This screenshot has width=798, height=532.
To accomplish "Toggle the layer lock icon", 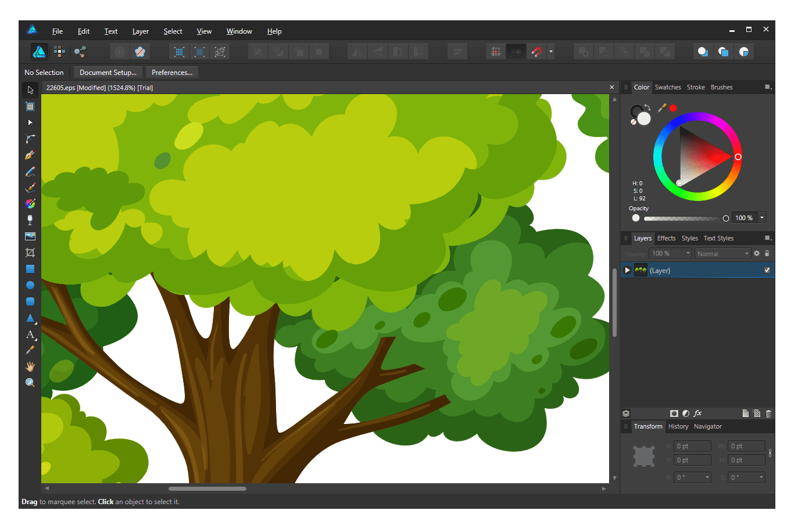I will click(767, 253).
